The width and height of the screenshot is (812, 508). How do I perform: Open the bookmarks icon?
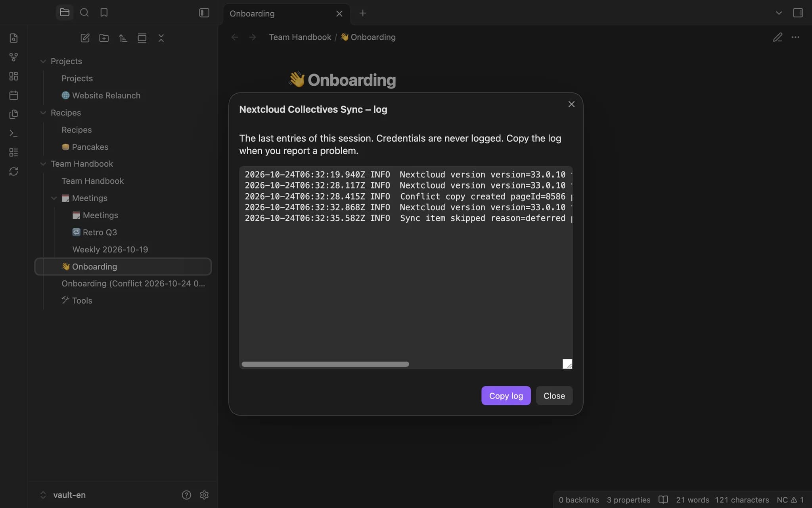pos(104,13)
